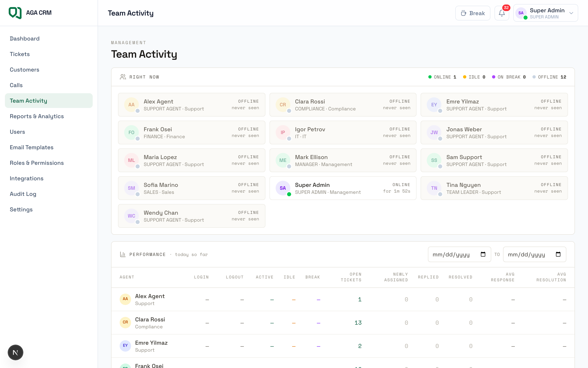Viewport: 588px width, 368px height.
Task: Click the AGA CRM logo icon
Action: (15, 13)
